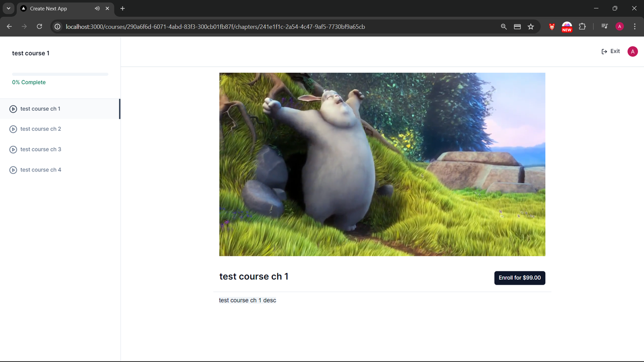This screenshot has height=362, width=644.
Task: Click the payment card icon in address bar
Action: tap(517, 27)
